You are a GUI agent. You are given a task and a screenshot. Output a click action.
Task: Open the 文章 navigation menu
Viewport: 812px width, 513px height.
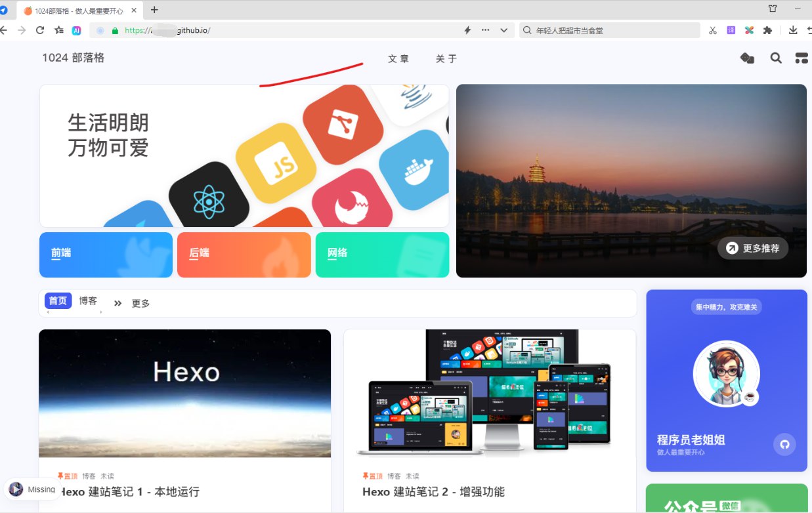tap(398, 59)
